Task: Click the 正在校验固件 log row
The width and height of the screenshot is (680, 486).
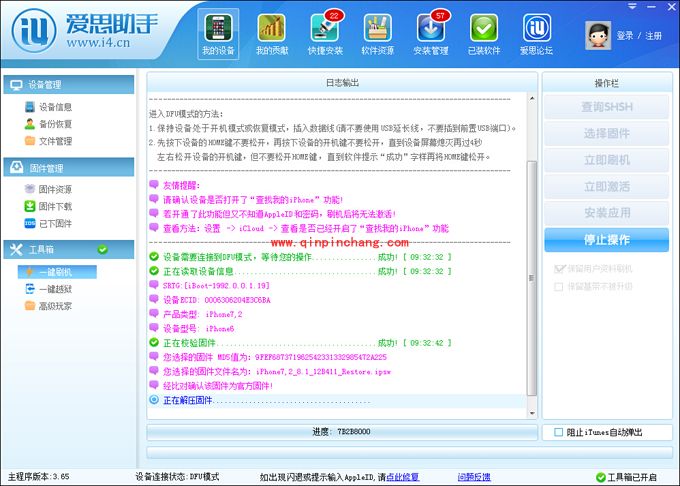Action: [x=300, y=342]
